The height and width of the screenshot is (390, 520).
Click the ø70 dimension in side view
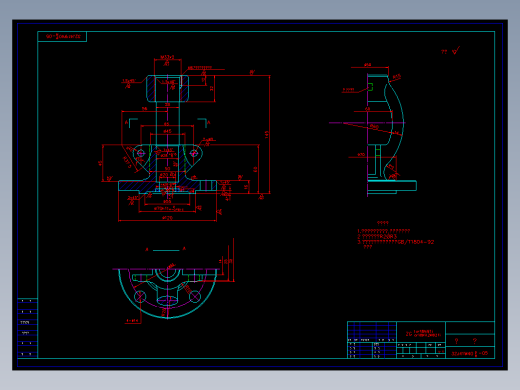[361, 155]
